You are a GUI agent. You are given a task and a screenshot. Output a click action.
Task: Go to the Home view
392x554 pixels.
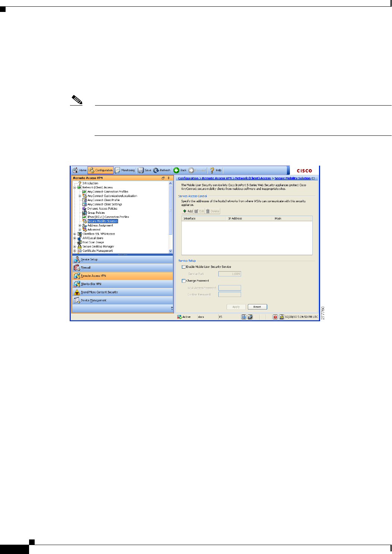pos(79,170)
